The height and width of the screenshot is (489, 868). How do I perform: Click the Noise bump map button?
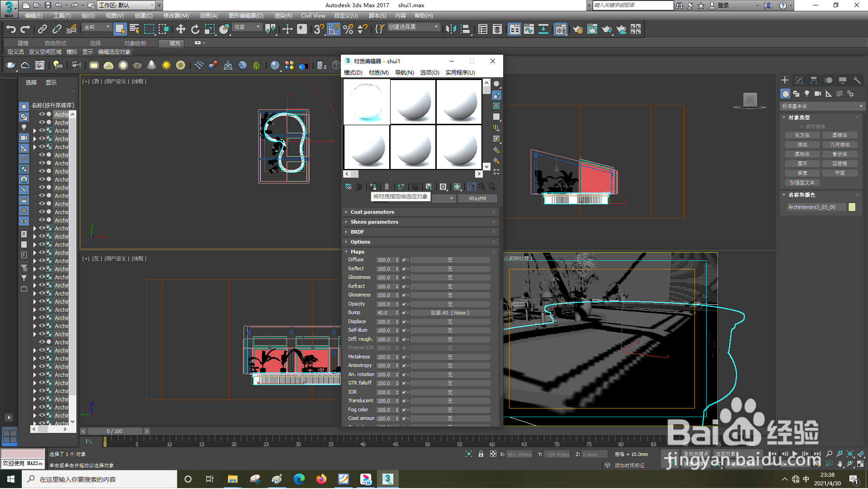449,313
